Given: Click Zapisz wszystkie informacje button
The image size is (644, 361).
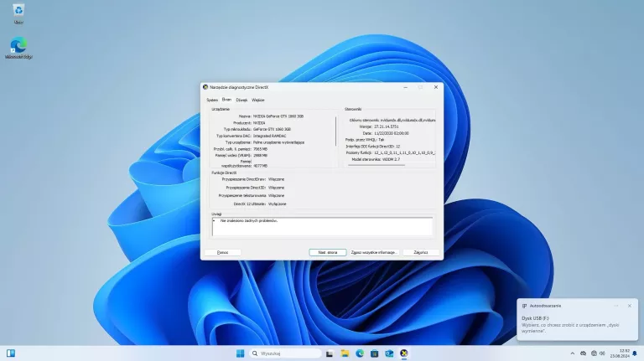Looking at the screenshot, I should (x=374, y=252).
